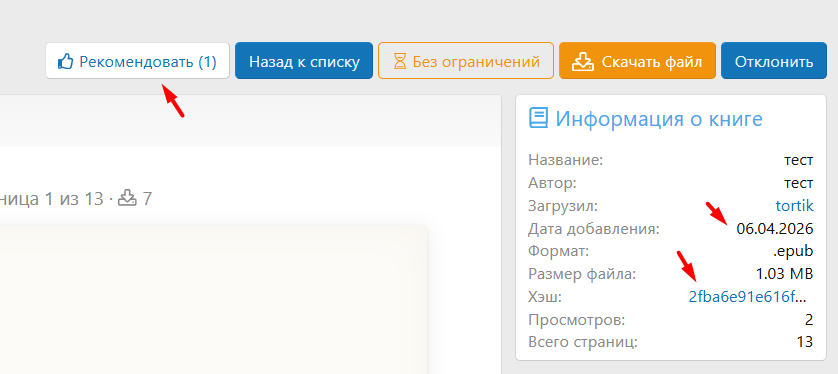Click the Рекомендовать (1) button
Image resolution: width=838 pixels, height=374 pixels.
click(x=137, y=61)
